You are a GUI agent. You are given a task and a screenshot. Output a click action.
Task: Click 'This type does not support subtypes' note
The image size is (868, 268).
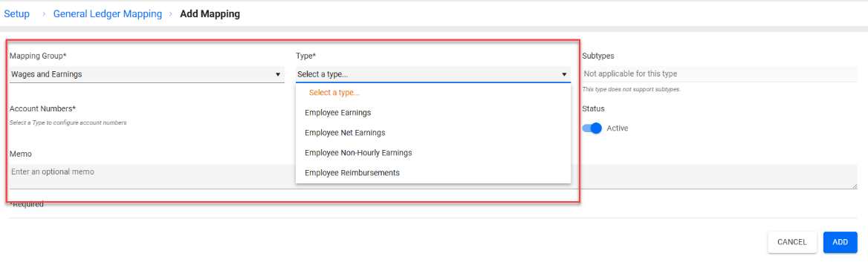click(x=631, y=90)
